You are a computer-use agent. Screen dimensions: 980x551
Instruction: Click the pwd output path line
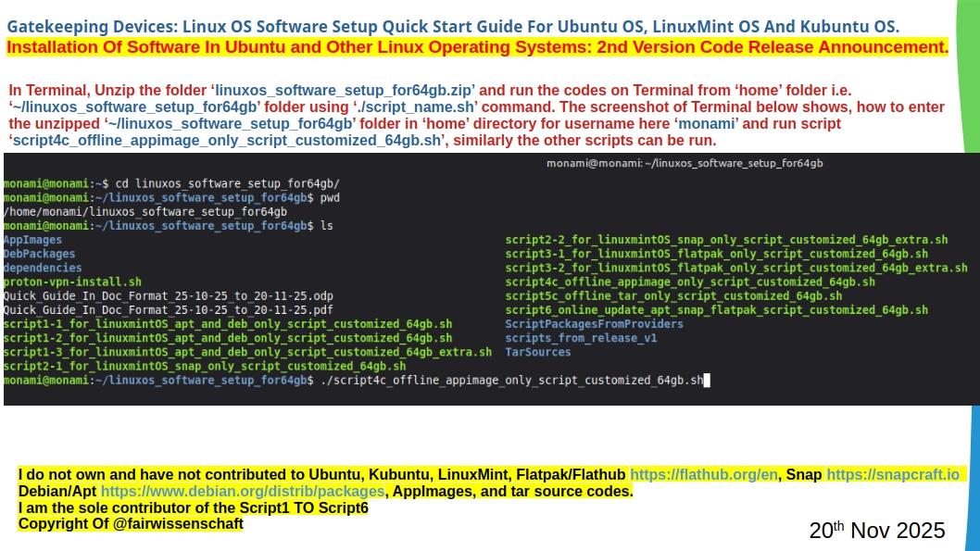(145, 212)
